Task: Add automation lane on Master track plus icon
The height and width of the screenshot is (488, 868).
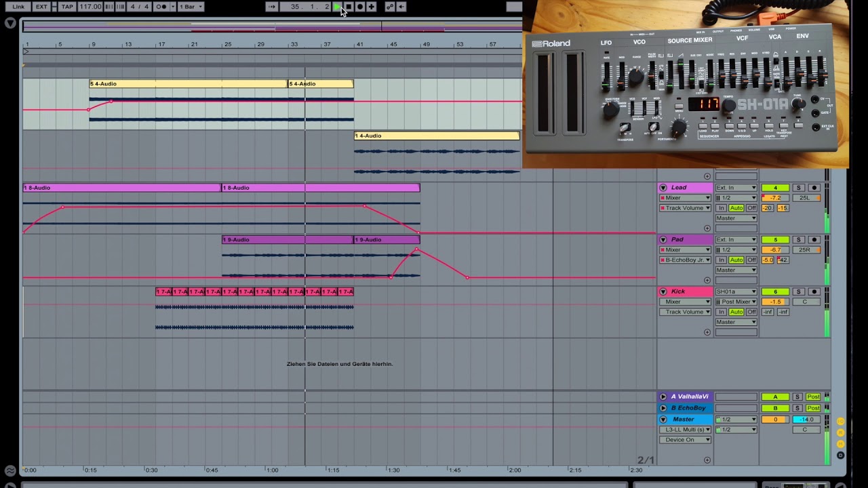Action: point(707,460)
